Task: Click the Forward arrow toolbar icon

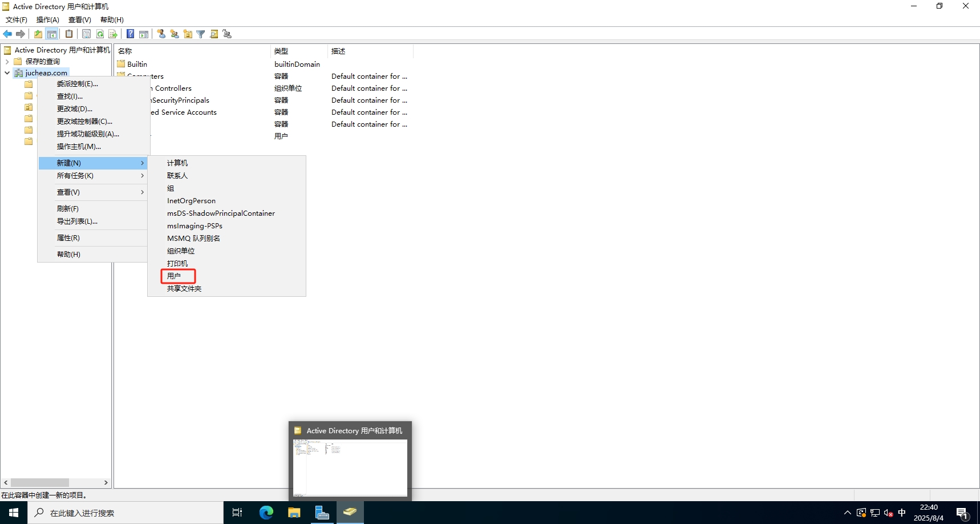Action: pyautogui.click(x=21, y=34)
